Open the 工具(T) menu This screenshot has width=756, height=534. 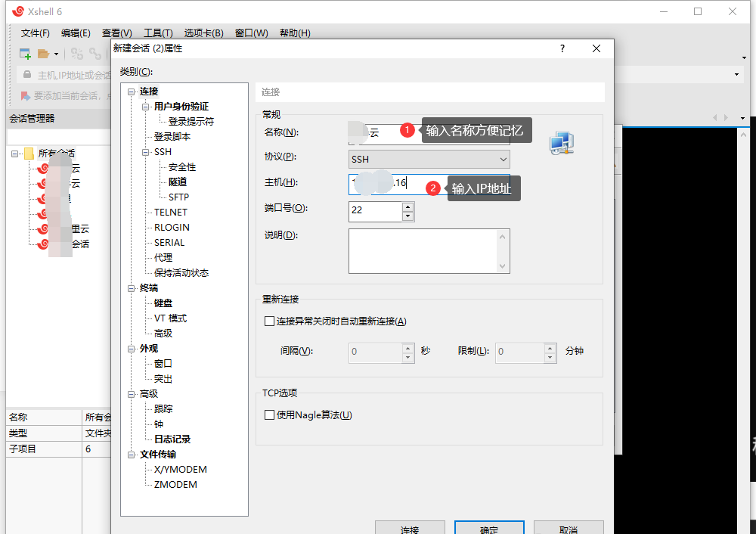[158, 33]
